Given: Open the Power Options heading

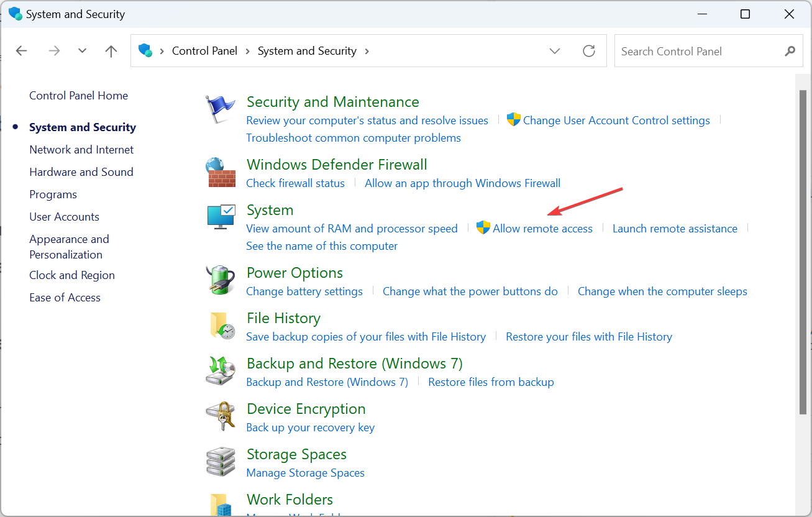Looking at the screenshot, I should (x=294, y=273).
